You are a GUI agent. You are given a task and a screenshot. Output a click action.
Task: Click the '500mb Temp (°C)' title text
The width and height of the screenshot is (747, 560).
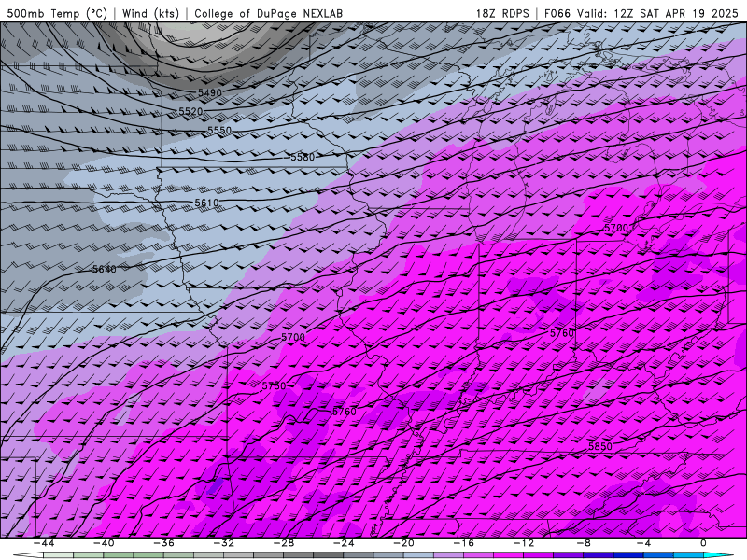click(x=57, y=13)
